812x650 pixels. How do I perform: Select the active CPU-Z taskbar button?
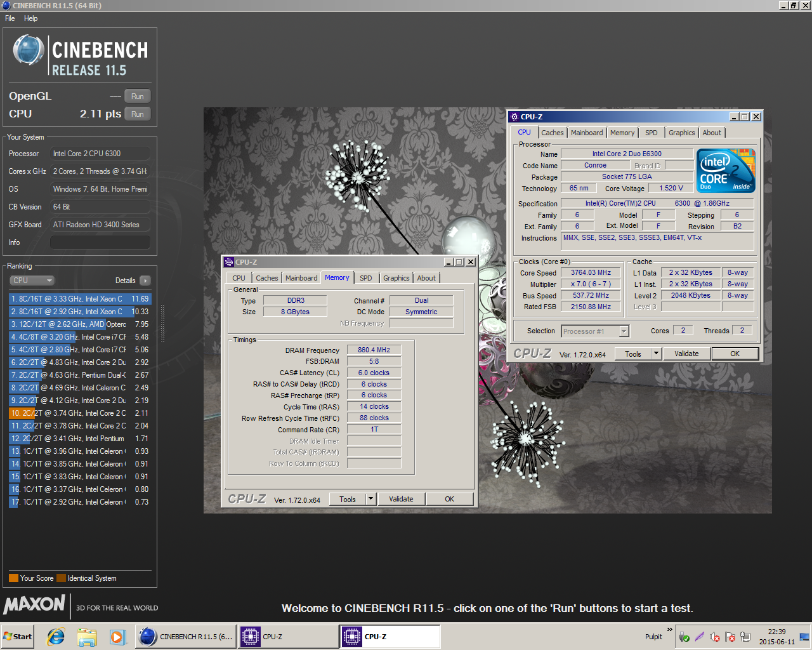(390, 637)
